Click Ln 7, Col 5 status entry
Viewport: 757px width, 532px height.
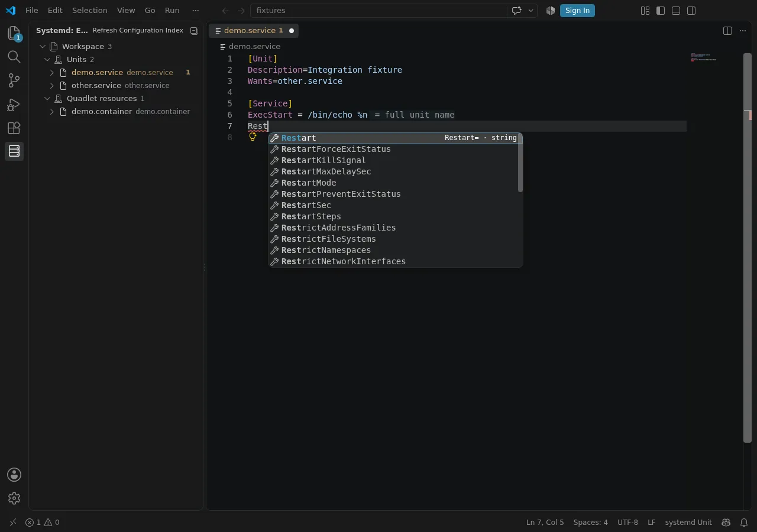coord(545,523)
